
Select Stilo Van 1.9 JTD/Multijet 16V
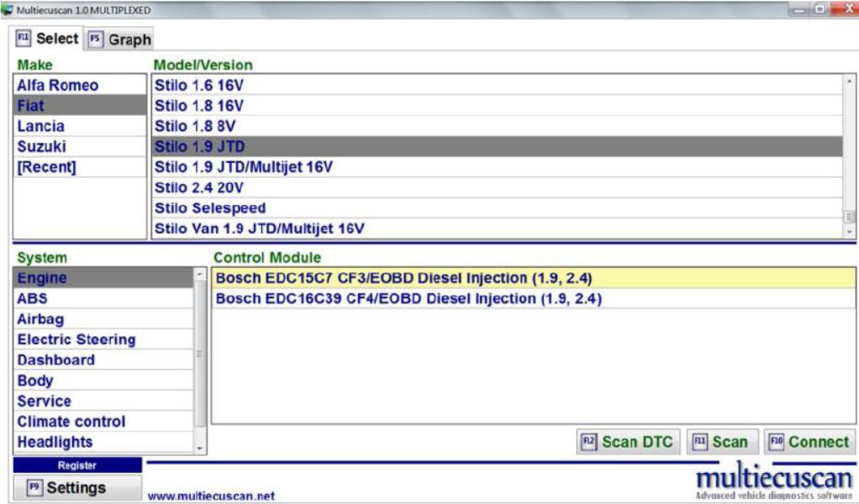[x=498, y=228]
